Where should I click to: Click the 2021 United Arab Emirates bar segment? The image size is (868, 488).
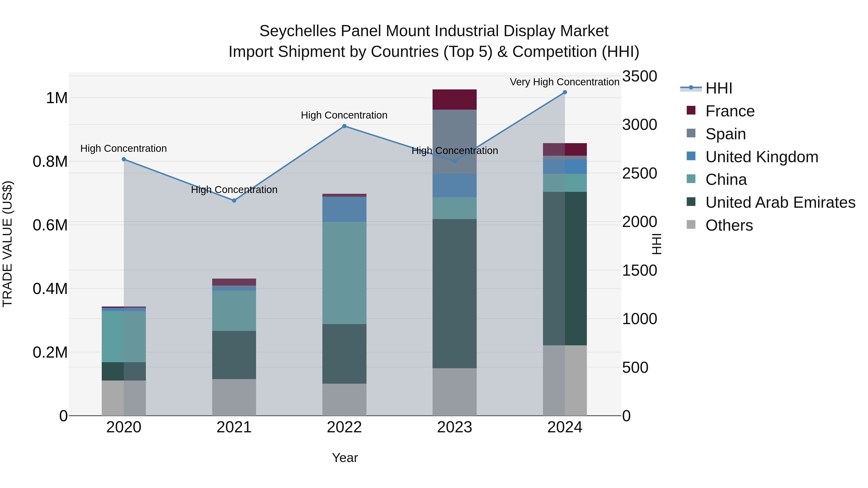234,355
